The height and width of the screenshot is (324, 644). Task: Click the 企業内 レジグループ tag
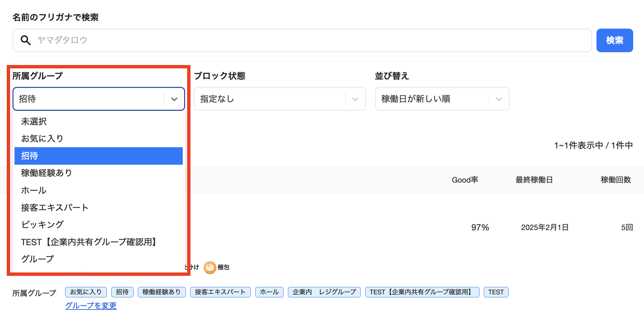coord(324,292)
